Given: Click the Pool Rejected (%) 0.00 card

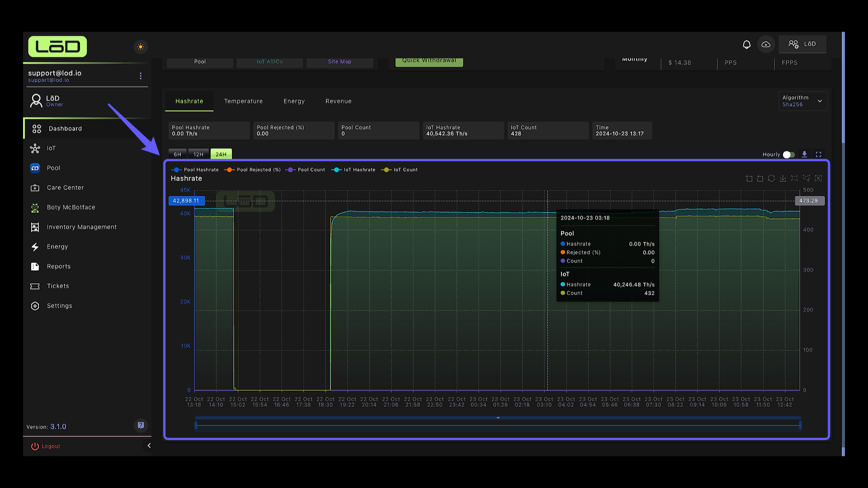Looking at the screenshot, I should click(x=294, y=131).
